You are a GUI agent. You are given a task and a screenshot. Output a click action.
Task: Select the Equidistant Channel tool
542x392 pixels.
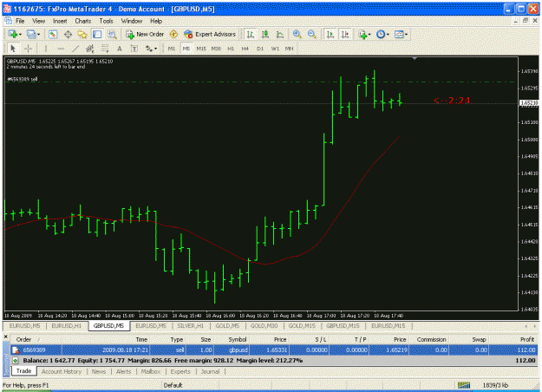[x=90, y=49]
